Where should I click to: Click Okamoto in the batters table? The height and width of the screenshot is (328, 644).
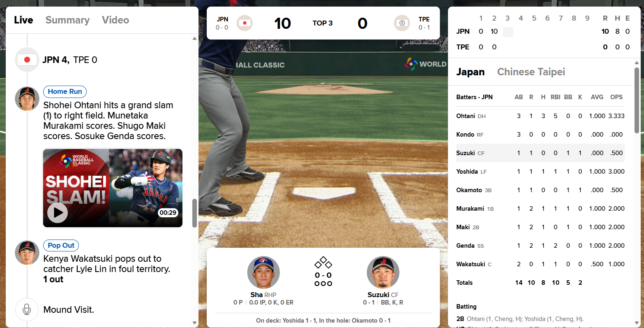tap(469, 190)
